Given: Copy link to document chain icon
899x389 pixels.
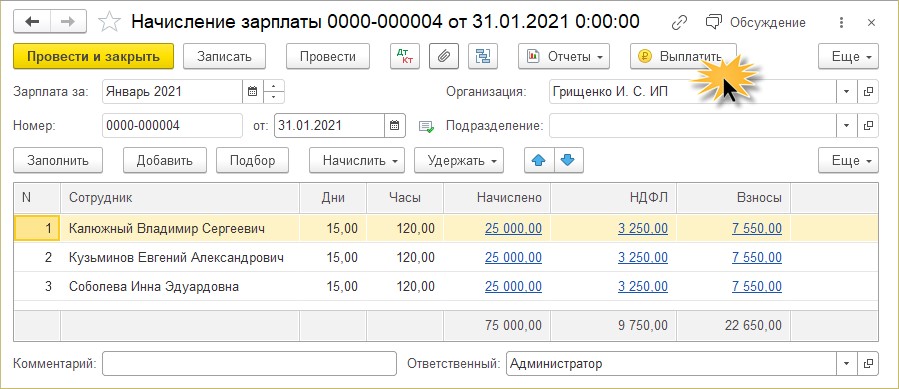Looking at the screenshot, I should coord(679,22).
